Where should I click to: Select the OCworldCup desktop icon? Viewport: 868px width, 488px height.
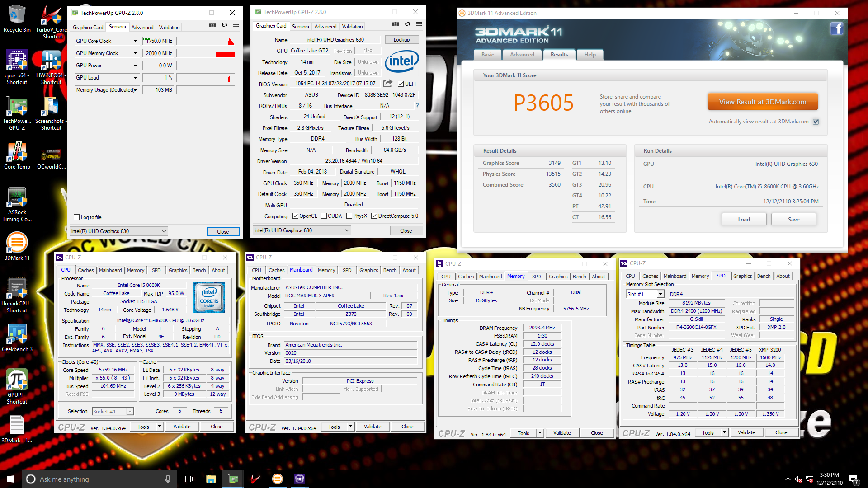point(51,158)
